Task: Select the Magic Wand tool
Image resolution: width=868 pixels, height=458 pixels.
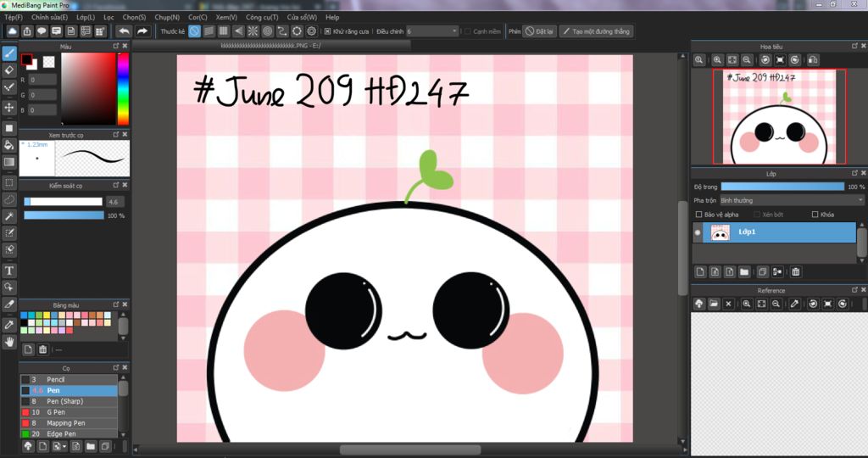Action: pyautogui.click(x=9, y=216)
